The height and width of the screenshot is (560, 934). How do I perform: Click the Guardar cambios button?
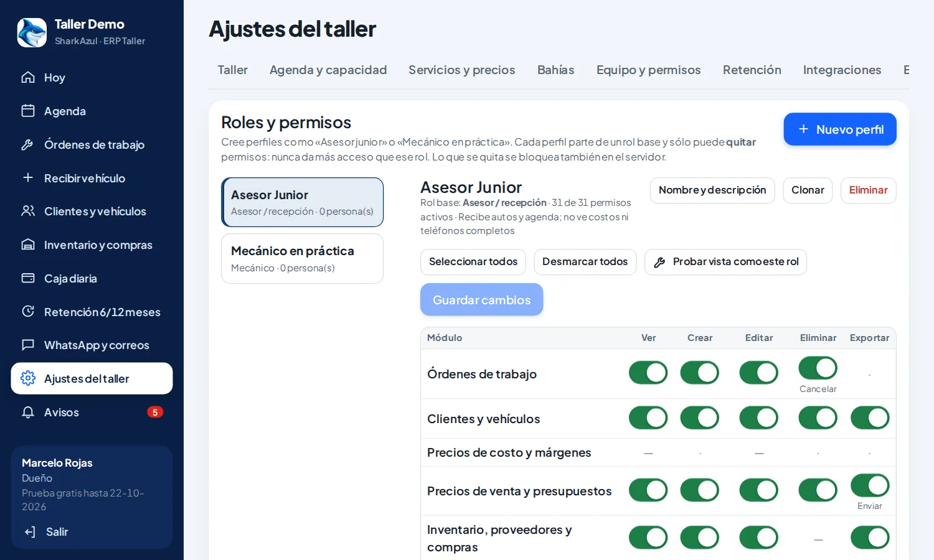tap(482, 299)
